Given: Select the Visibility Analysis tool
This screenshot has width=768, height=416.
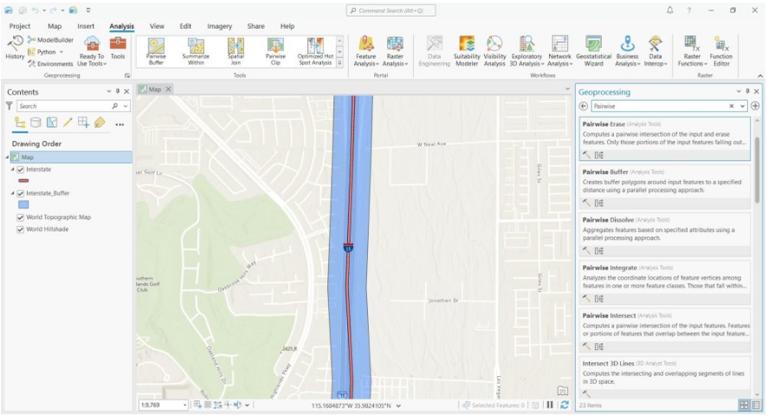Looking at the screenshot, I should [x=494, y=51].
